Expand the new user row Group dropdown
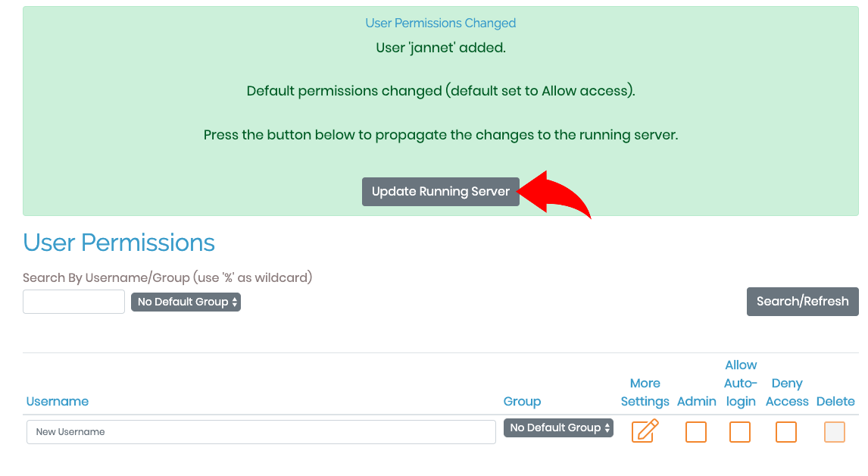 pyautogui.click(x=558, y=427)
